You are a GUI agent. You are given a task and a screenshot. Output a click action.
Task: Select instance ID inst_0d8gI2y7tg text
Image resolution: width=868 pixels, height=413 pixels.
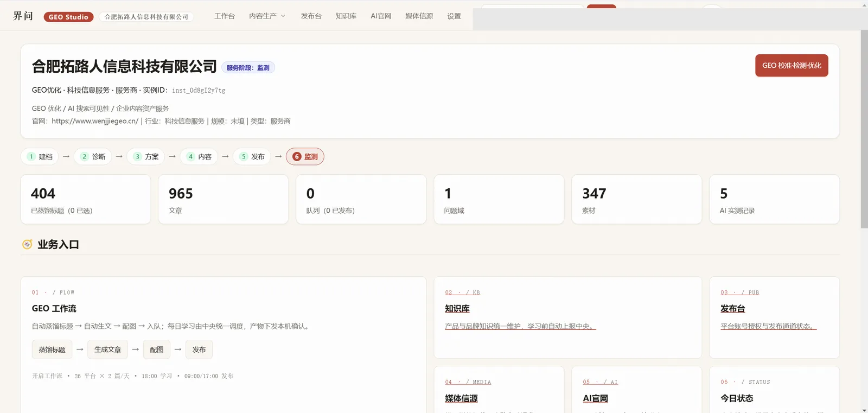pos(199,91)
